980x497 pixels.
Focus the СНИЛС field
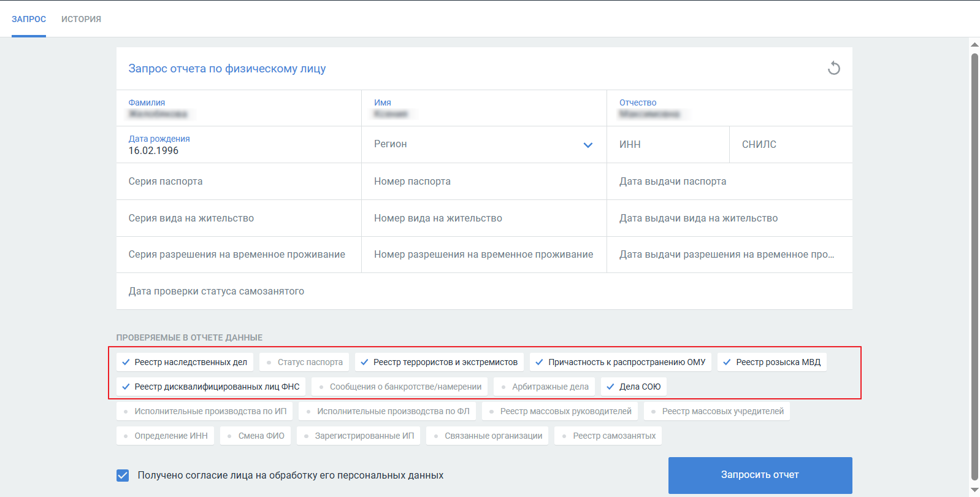(790, 145)
